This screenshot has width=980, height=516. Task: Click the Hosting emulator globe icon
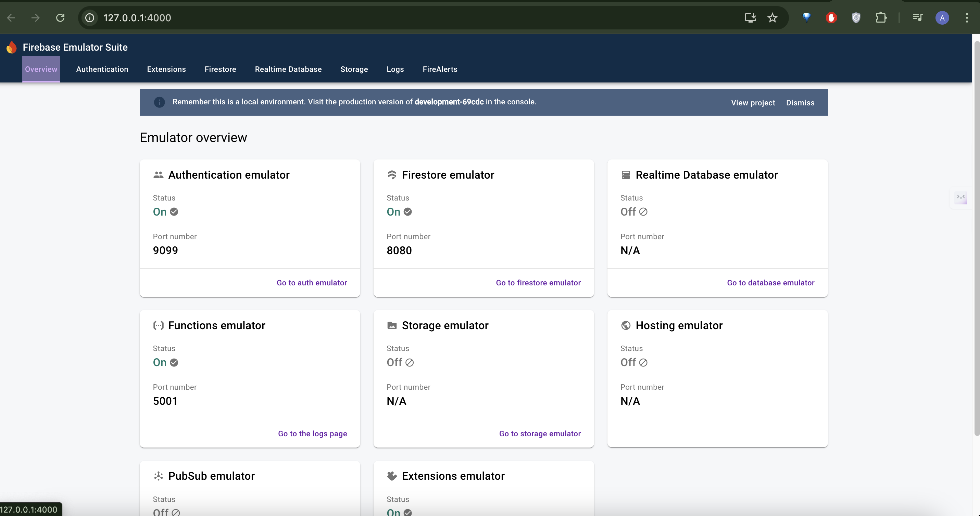pos(626,325)
